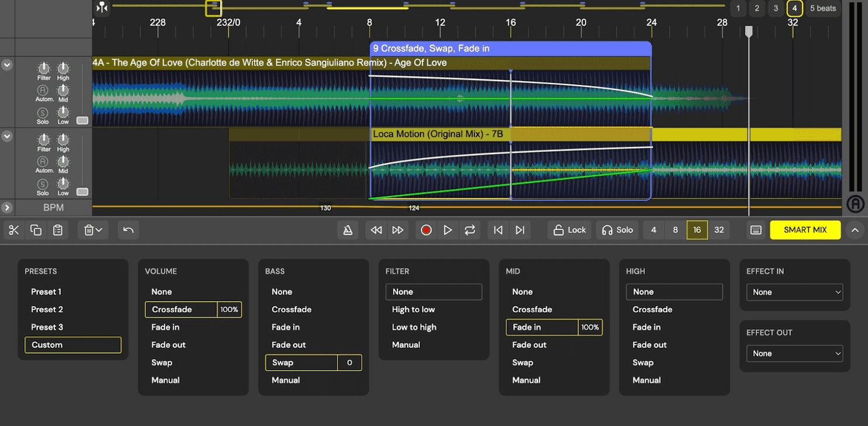The width and height of the screenshot is (868, 426).
Task: Expand the BPM track row
Action: tap(7, 207)
